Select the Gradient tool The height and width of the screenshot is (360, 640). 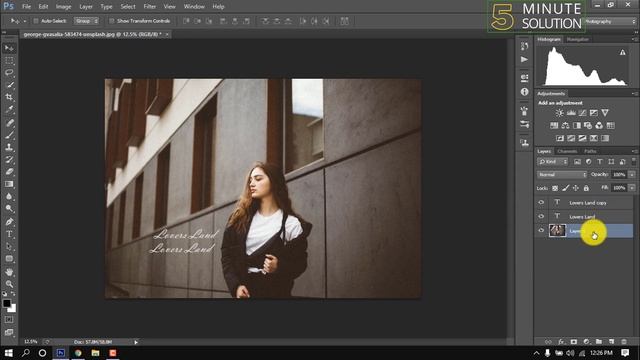[9, 184]
